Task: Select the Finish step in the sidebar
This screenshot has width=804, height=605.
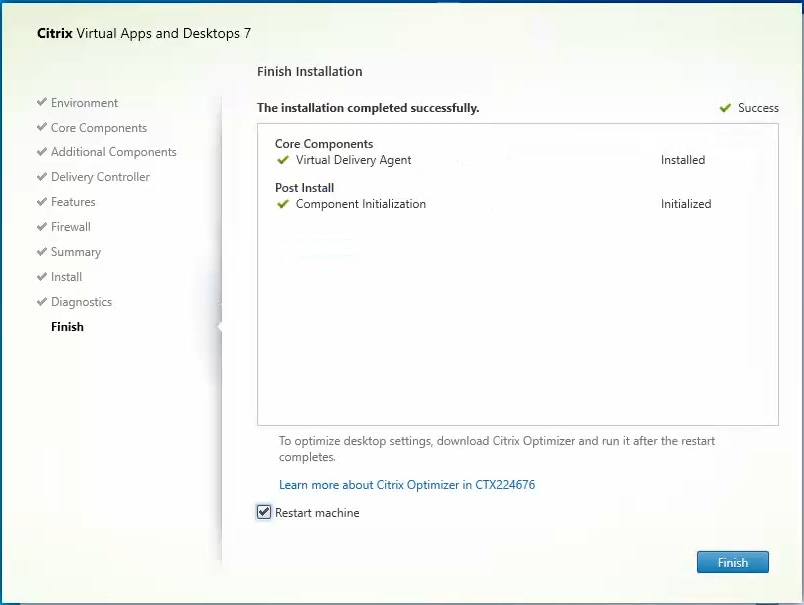Action: pos(67,327)
